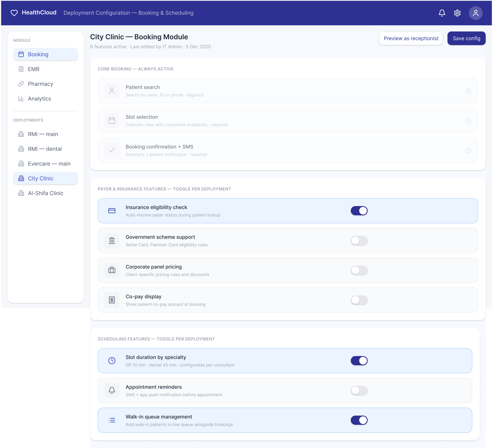Click 'SMS + app push notification' description
This screenshot has height=448, width=493.
tap(174, 395)
